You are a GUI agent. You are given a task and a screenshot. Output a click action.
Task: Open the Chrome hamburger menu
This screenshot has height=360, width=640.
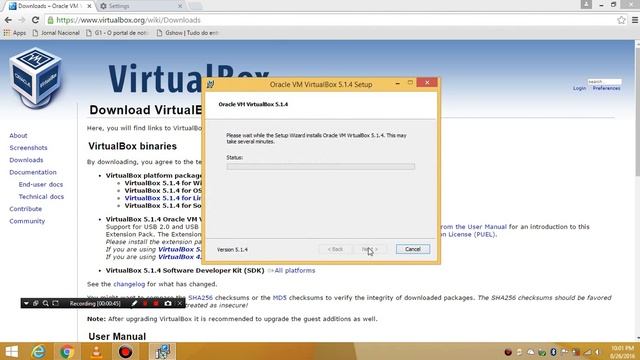[x=635, y=20]
